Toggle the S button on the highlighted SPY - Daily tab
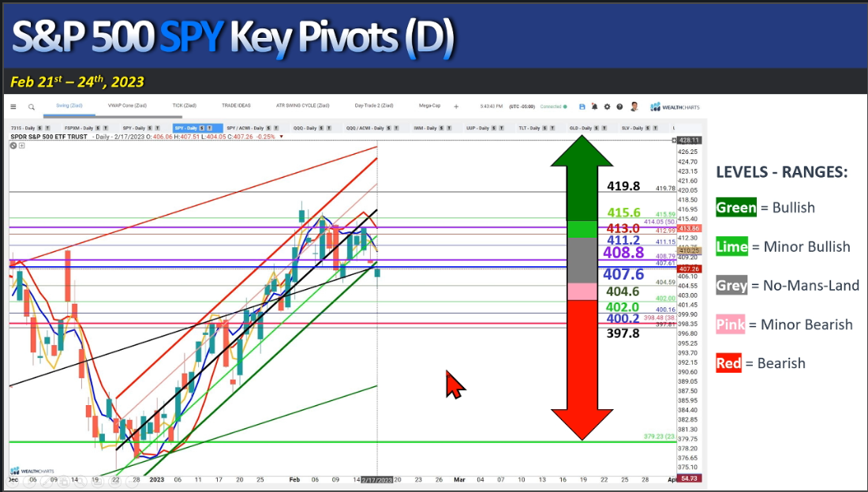The height and width of the screenshot is (492, 868). click(202, 128)
